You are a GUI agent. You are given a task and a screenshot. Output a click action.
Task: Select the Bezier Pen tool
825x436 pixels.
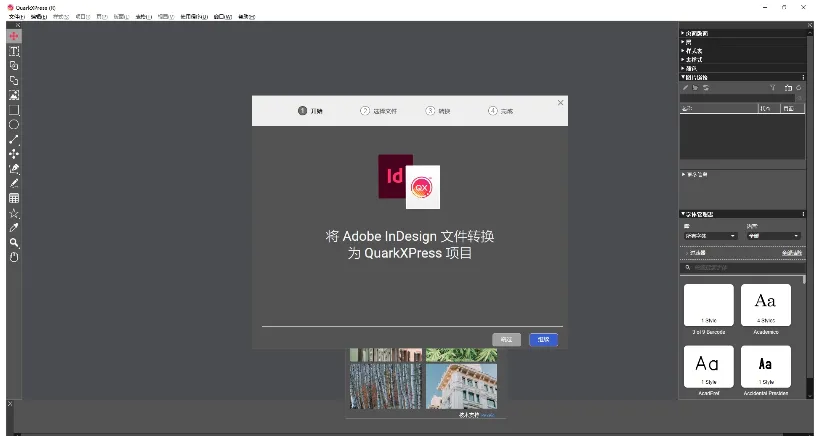click(14, 169)
